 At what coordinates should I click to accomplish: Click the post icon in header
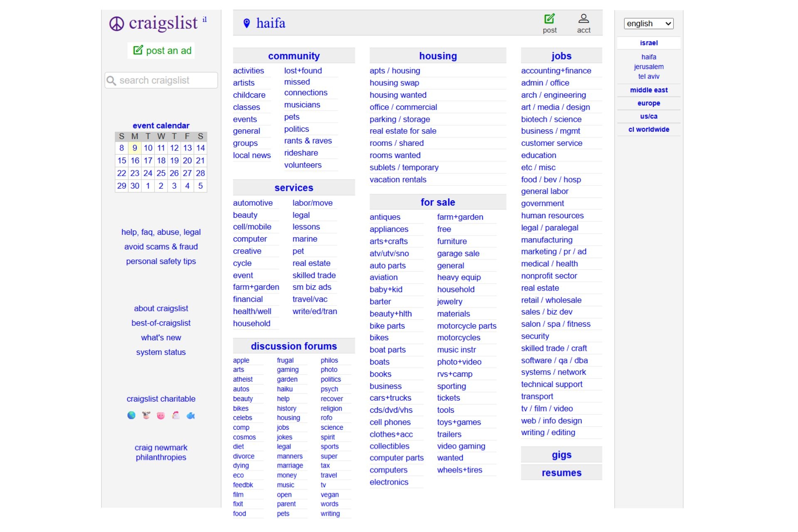(x=549, y=19)
